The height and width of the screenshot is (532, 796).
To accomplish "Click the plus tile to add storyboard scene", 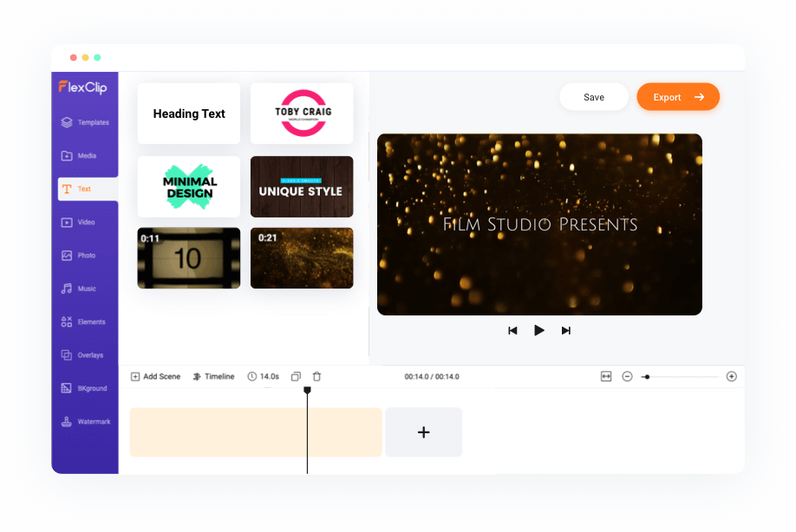I will 423,431.
